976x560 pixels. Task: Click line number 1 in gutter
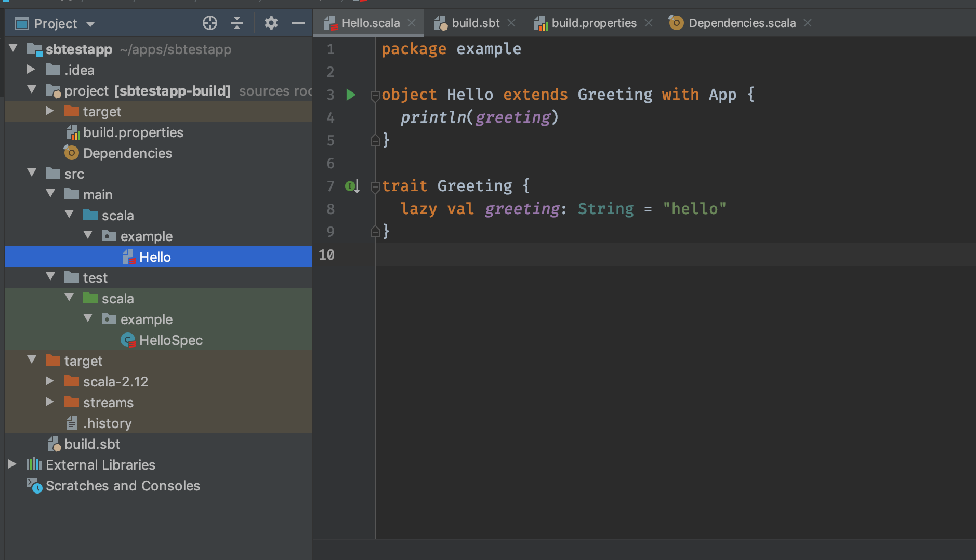click(331, 49)
